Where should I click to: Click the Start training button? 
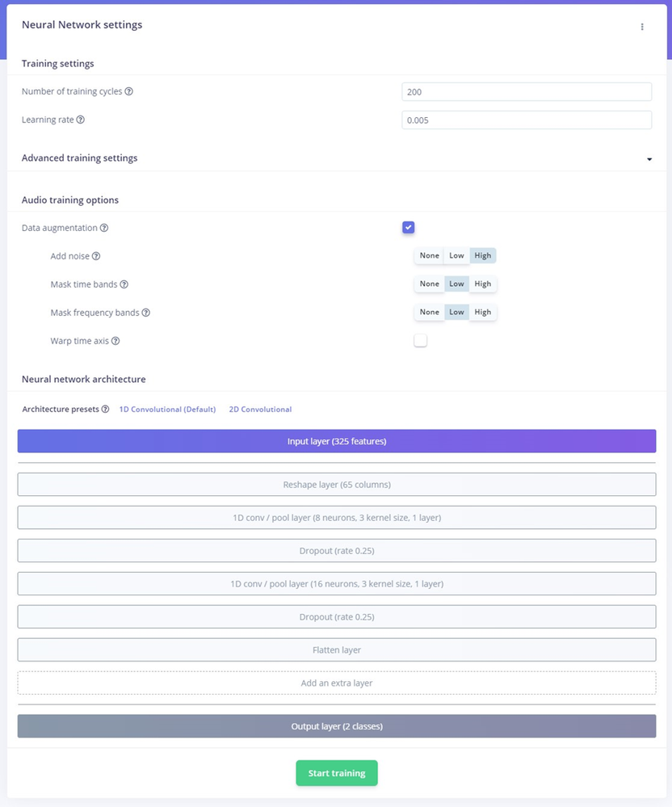(x=336, y=772)
